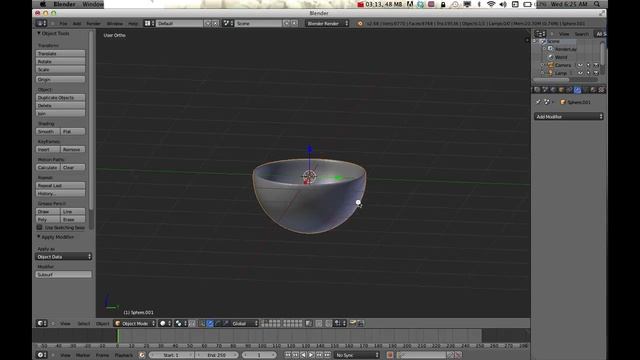Enable the scale manipulator icon
This screenshot has height=360, width=640.
(x=226, y=323)
